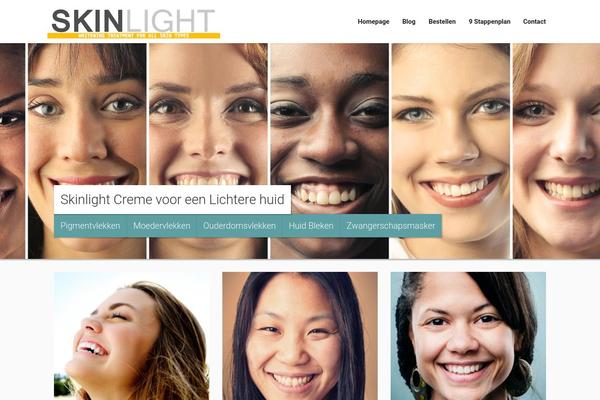
Task: Click the Pigmentvlekken link in the teal bar
Action: (90, 226)
